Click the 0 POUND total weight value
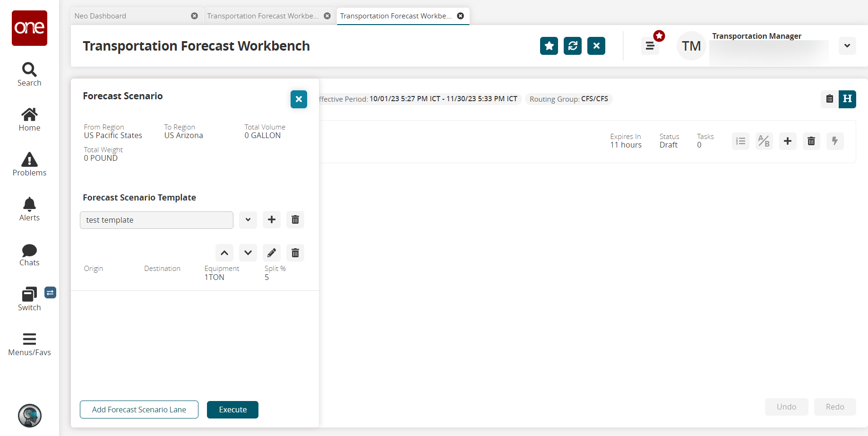This screenshot has width=868, height=436. coord(101,158)
